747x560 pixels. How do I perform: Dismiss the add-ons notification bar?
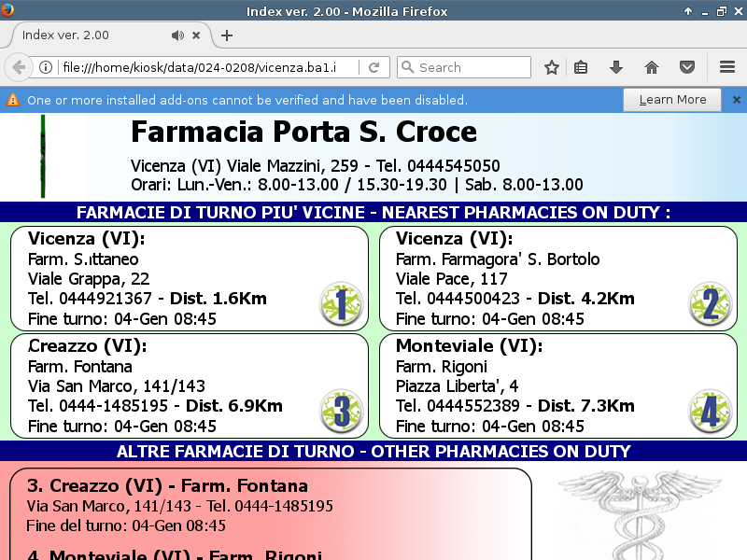736,100
